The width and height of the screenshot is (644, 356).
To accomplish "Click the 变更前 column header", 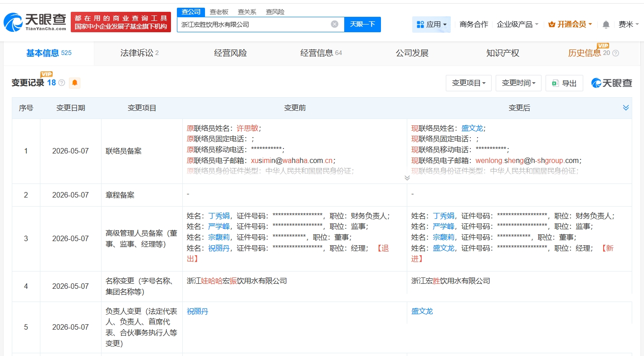I will (x=295, y=108).
